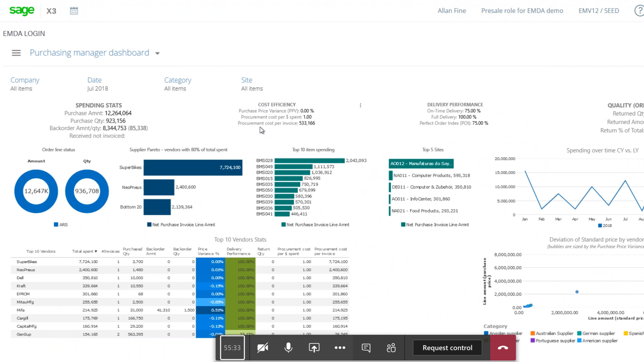Select the Kraft vendor row name
Image resolution: width=644 pixels, height=362 pixels.
[21, 286]
